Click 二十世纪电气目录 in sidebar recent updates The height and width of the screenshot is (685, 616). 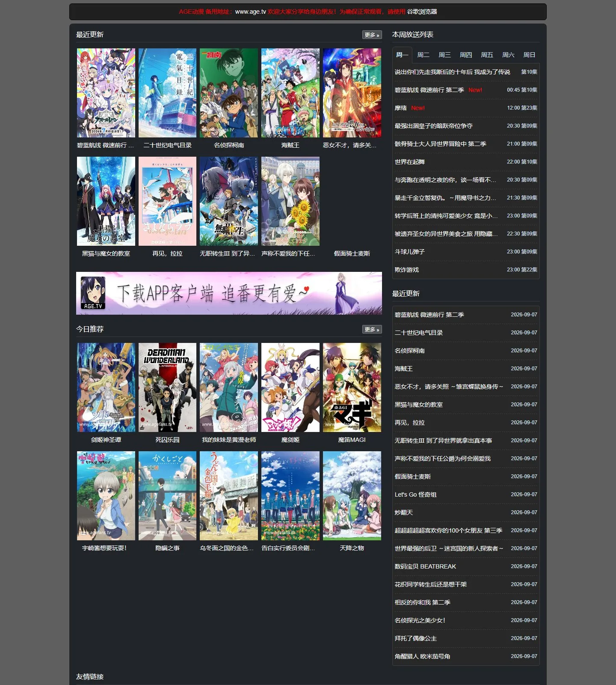coord(418,333)
